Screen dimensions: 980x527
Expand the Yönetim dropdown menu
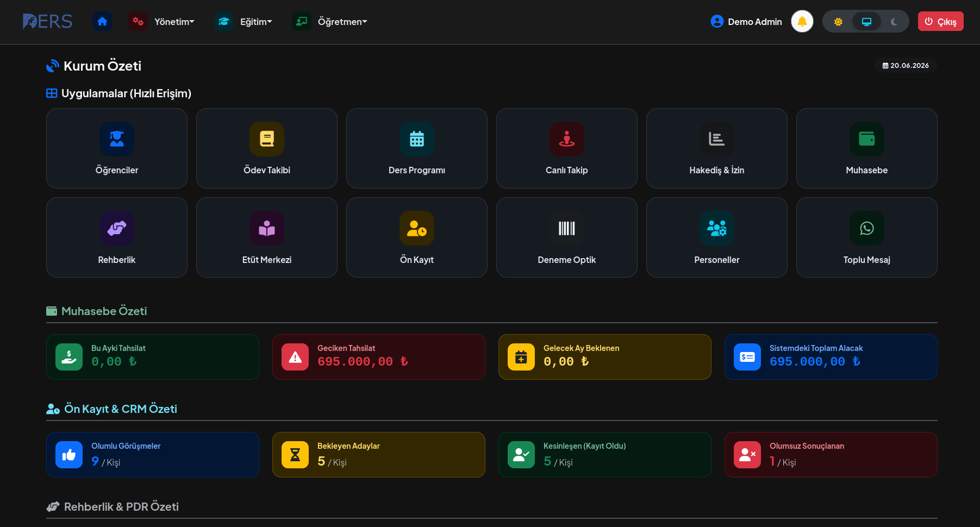174,22
